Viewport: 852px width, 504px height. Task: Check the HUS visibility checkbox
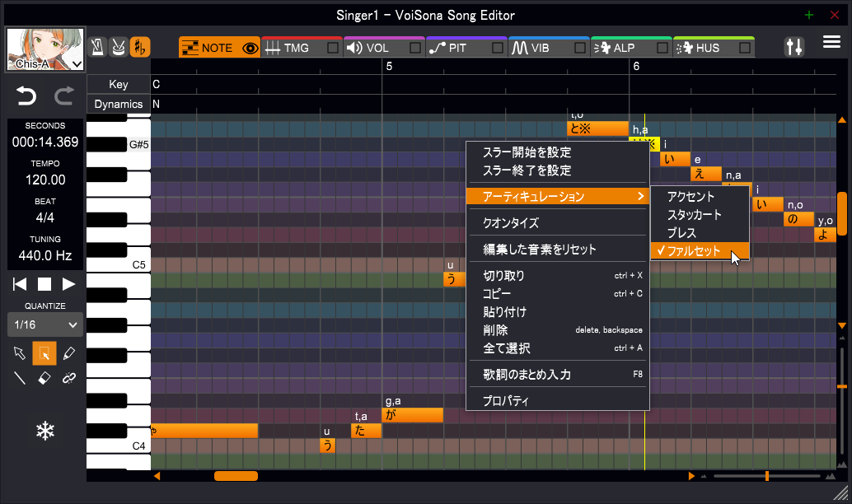(x=745, y=48)
